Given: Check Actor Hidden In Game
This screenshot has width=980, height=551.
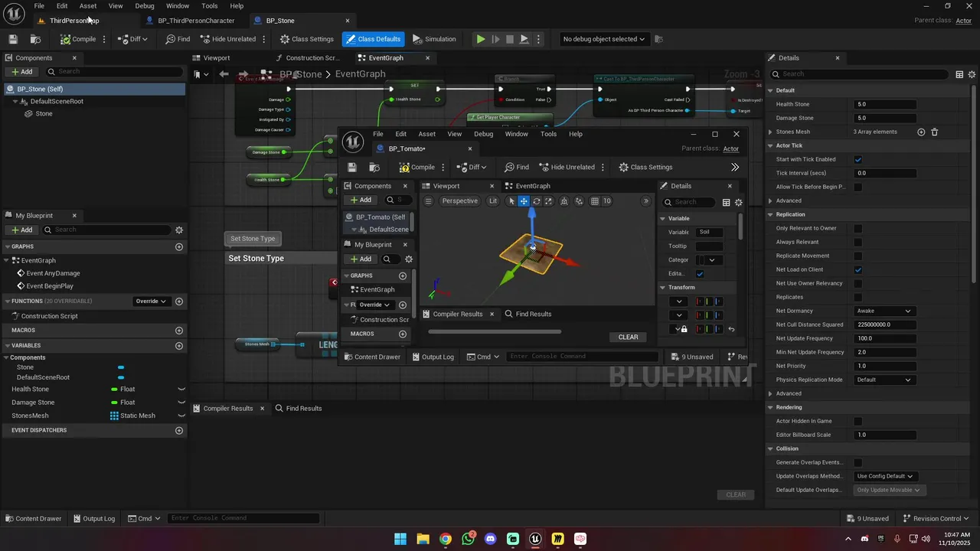Looking at the screenshot, I should point(857,421).
